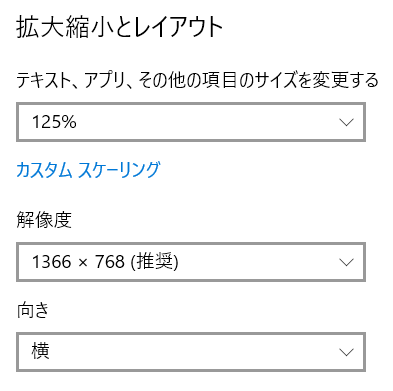Click the chevron arrow beside 横

point(346,352)
